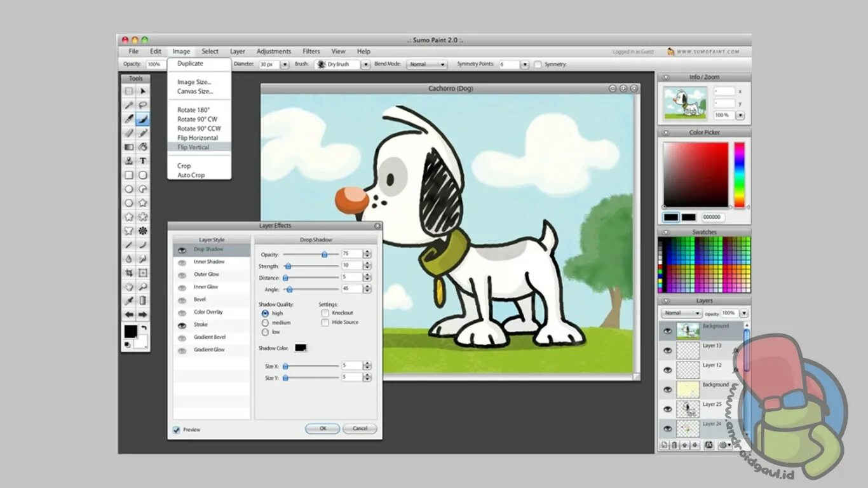The width and height of the screenshot is (868, 488).
Task: Click the new layer icon in Layers panel
Action: 664,445
